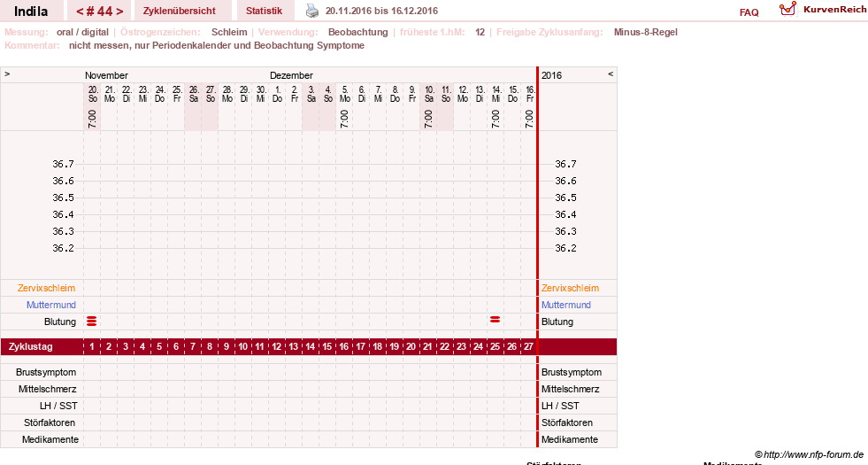This screenshot has width=868, height=465.
Task: Select cycle day 12 in Zyklustag row
Action: point(277,346)
